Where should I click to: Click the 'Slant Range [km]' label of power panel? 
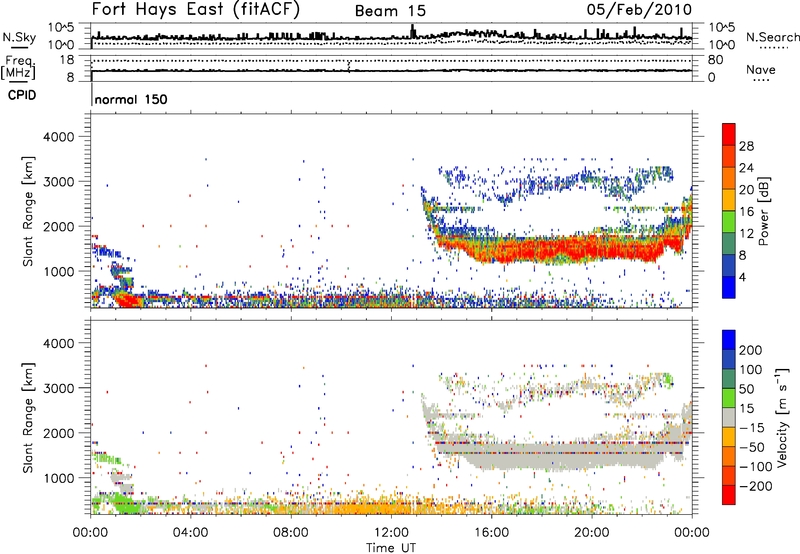[29, 211]
